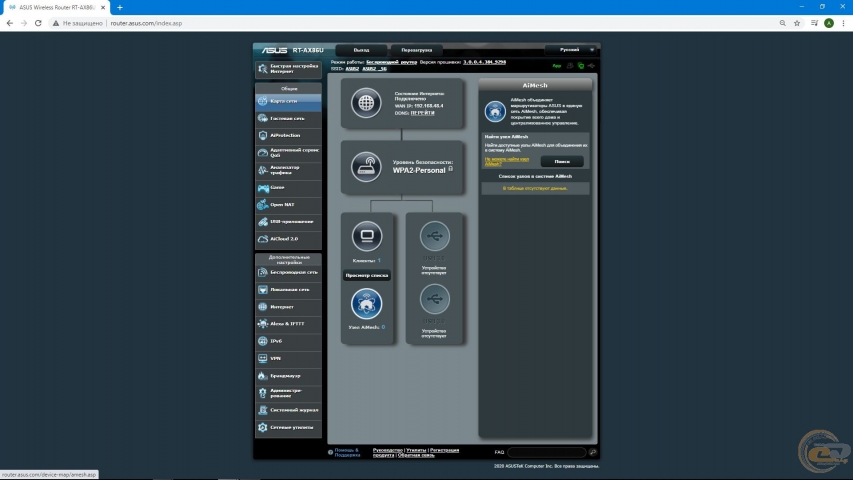Open IPv6 settings in sidebar
853x480 pixels.
(x=288, y=341)
